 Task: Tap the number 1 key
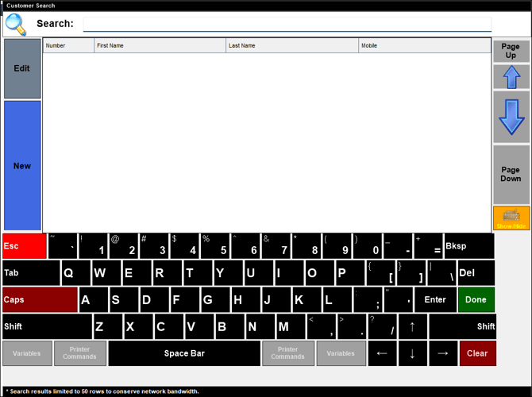pyautogui.click(x=93, y=246)
